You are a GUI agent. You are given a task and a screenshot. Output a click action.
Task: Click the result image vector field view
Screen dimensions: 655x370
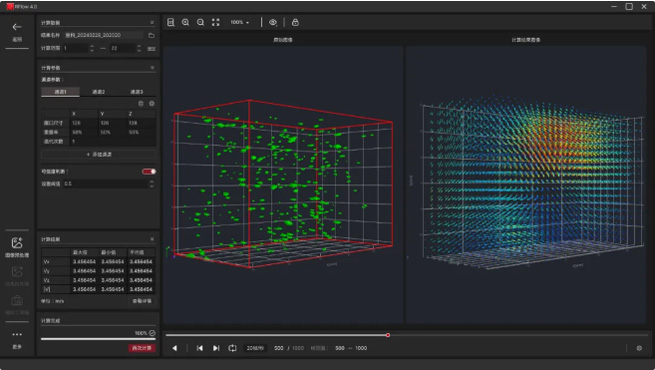pyautogui.click(x=526, y=185)
